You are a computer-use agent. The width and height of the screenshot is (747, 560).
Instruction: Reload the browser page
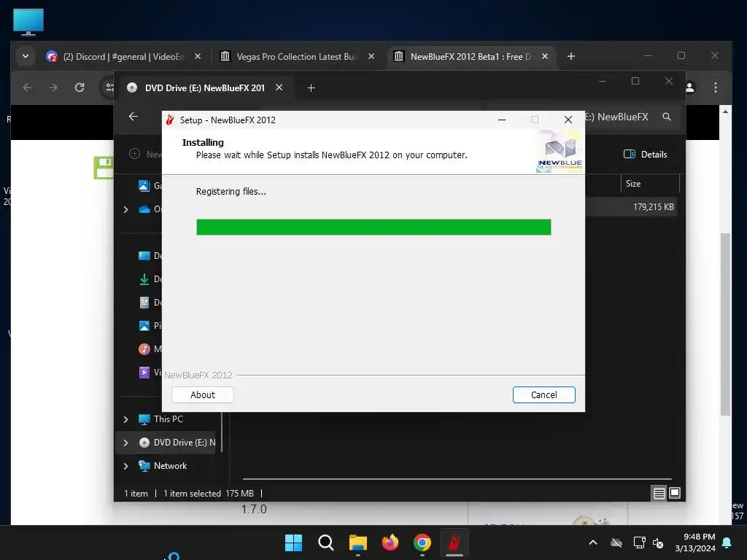80,87
